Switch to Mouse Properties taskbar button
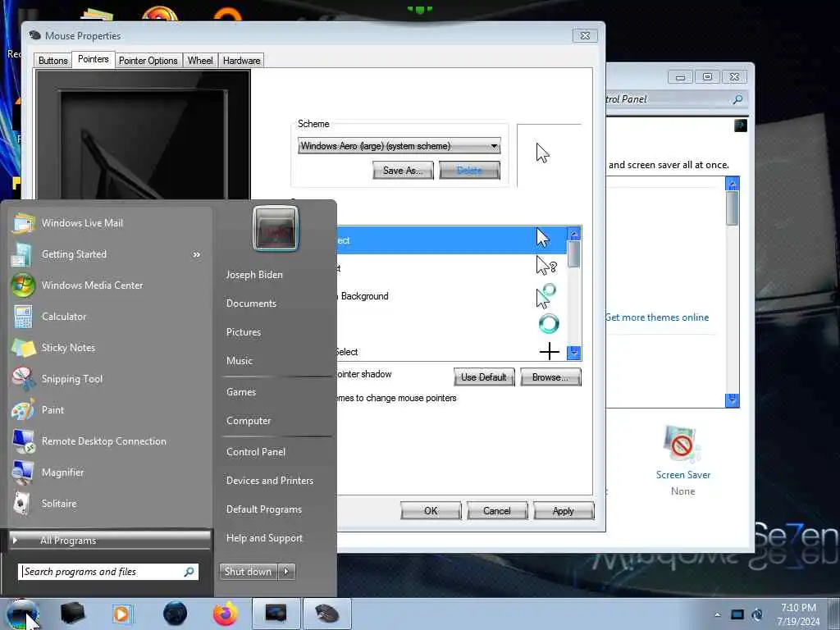Image resolution: width=840 pixels, height=630 pixels. [326, 614]
